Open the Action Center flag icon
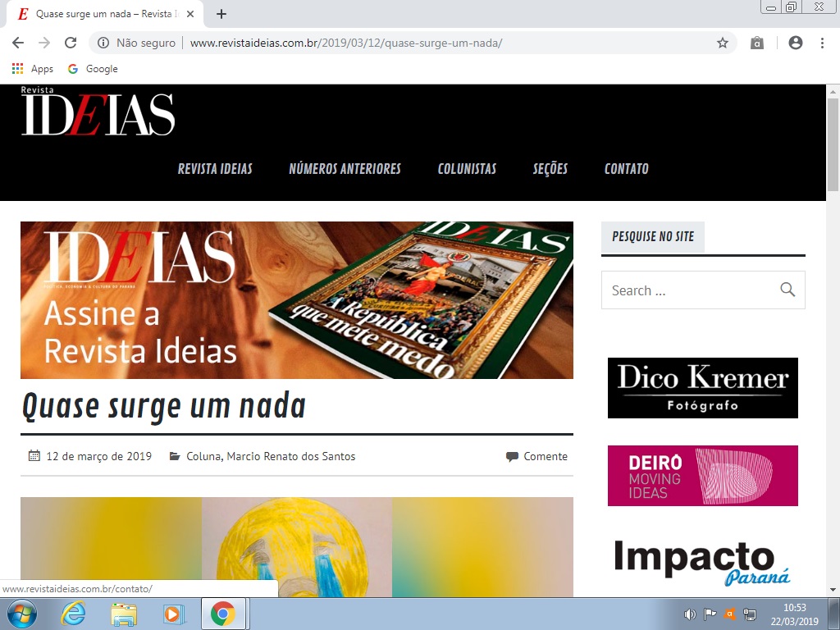Viewport: 840px width, 630px height. (x=710, y=614)
